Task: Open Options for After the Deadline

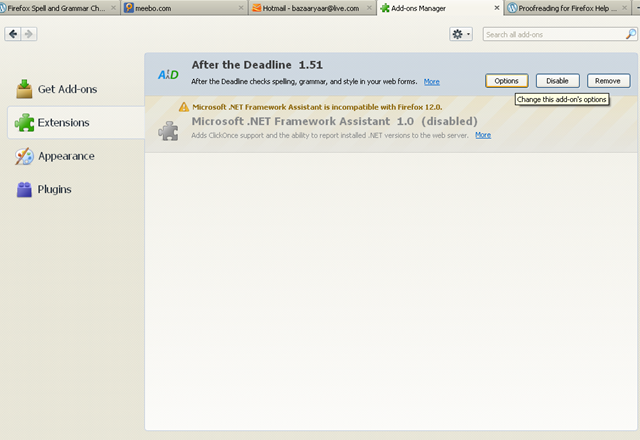Action: 507,81
